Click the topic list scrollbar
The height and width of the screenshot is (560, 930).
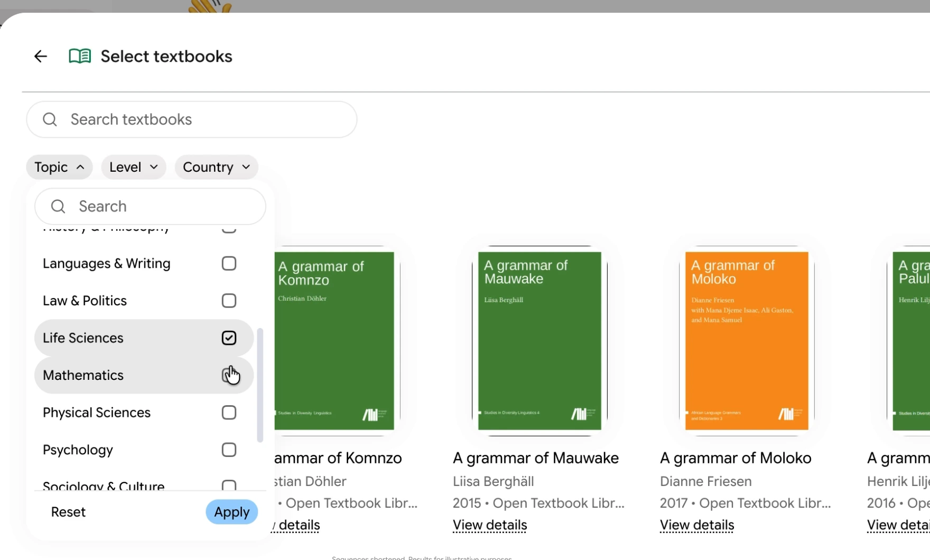(x=259, y=385)
